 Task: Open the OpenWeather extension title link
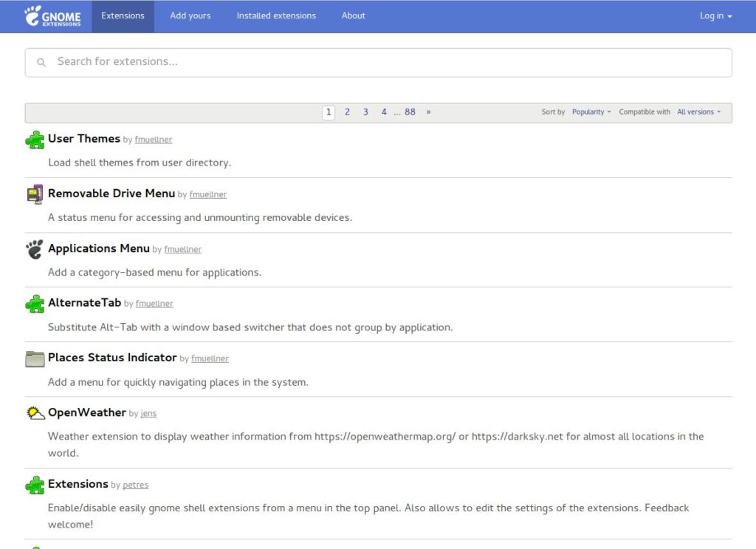click(x=87, y=412)
